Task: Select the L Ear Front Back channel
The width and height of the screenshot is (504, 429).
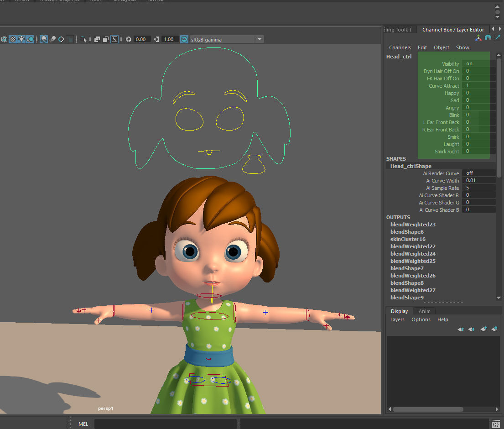Action: 441,122
